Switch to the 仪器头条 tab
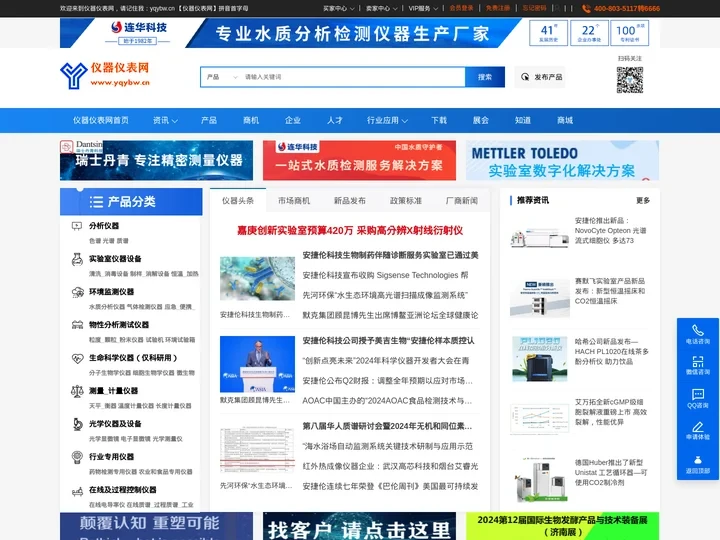This screenshot has width=720, height=540. [x=238, y=201]
